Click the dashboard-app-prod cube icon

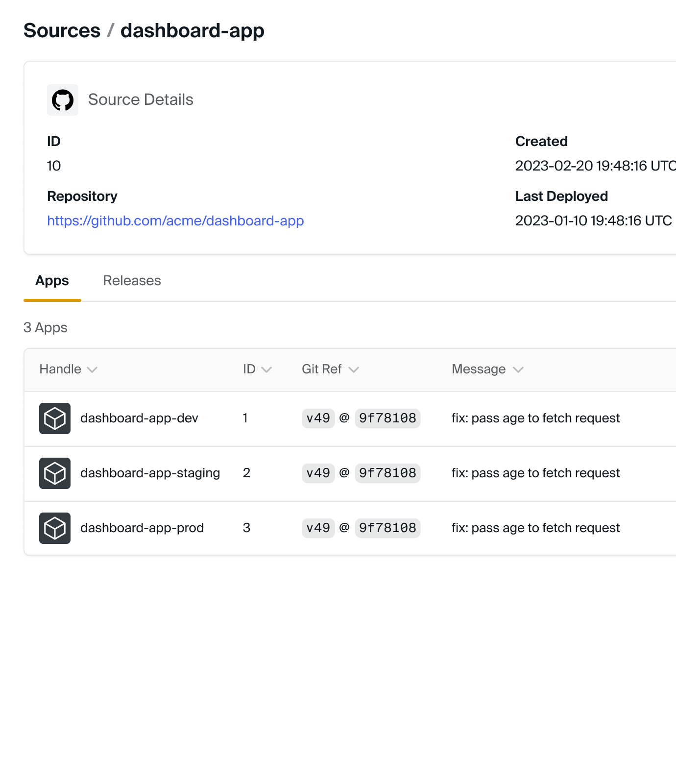(55, 528)
